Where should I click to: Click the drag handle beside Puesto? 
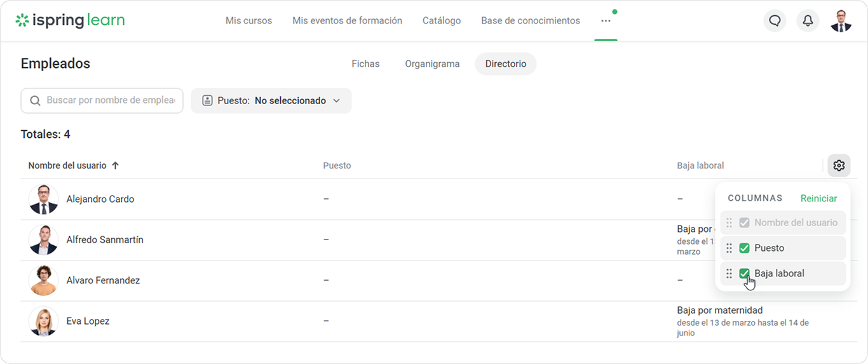coord(729,248)
